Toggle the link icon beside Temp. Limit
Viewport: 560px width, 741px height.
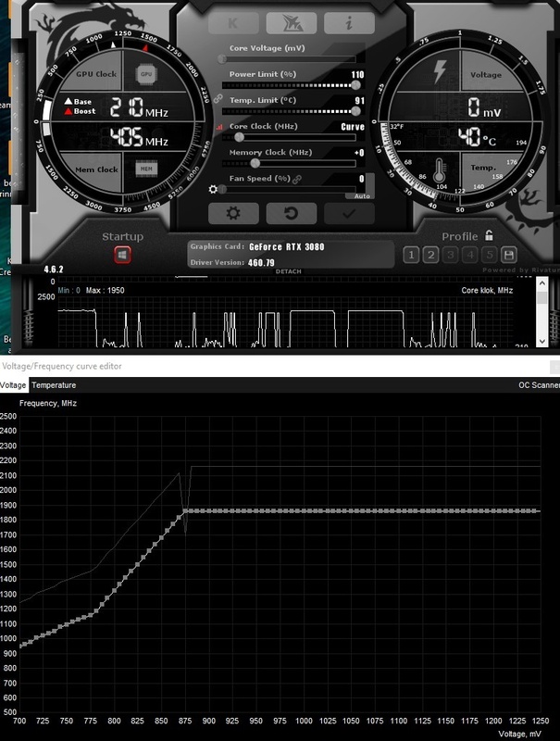[218, 99]
